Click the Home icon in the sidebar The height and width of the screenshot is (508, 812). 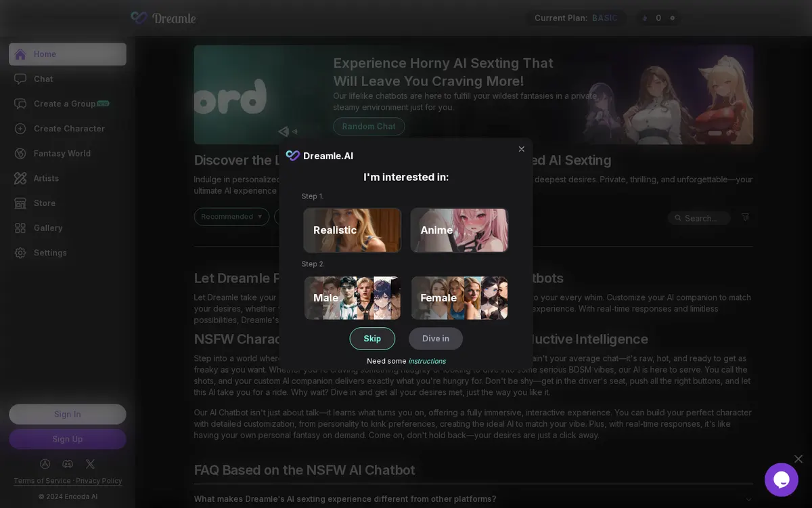click(20, 54)
